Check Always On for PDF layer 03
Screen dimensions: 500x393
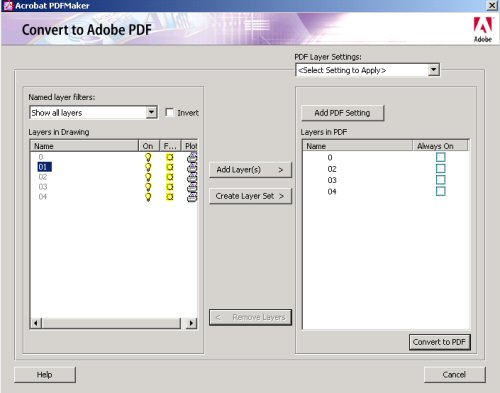pyautogui.click(x=441, y=180)
